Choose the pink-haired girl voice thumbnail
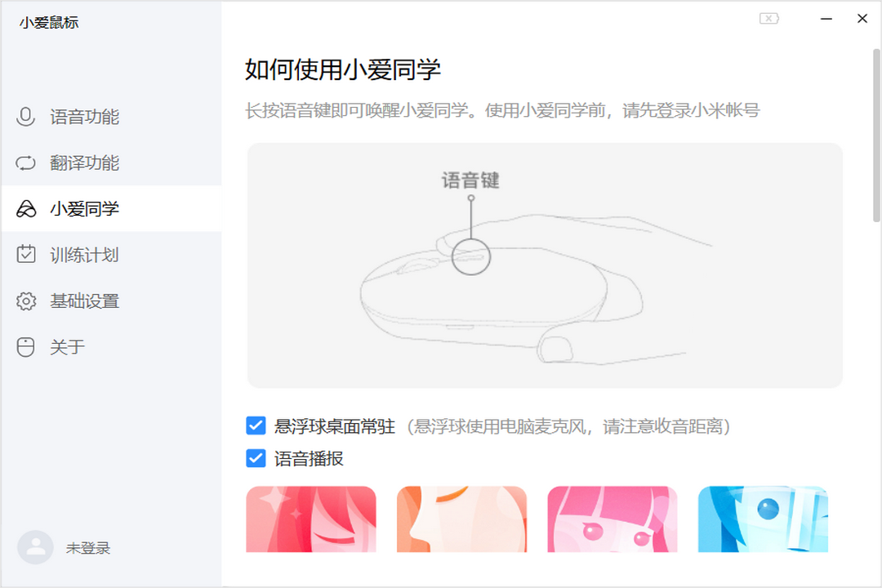 pos(612,519)
